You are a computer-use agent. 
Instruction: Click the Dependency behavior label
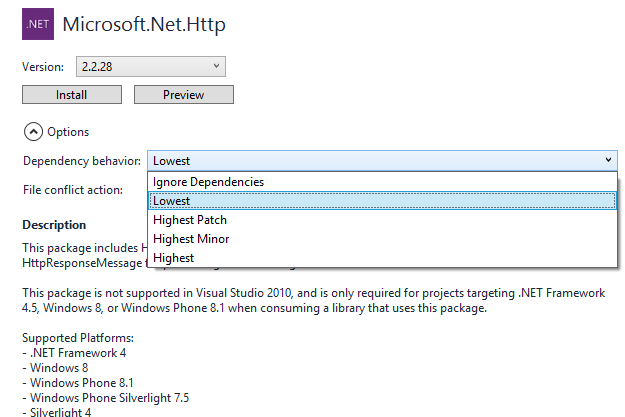(x=82, y=161)
